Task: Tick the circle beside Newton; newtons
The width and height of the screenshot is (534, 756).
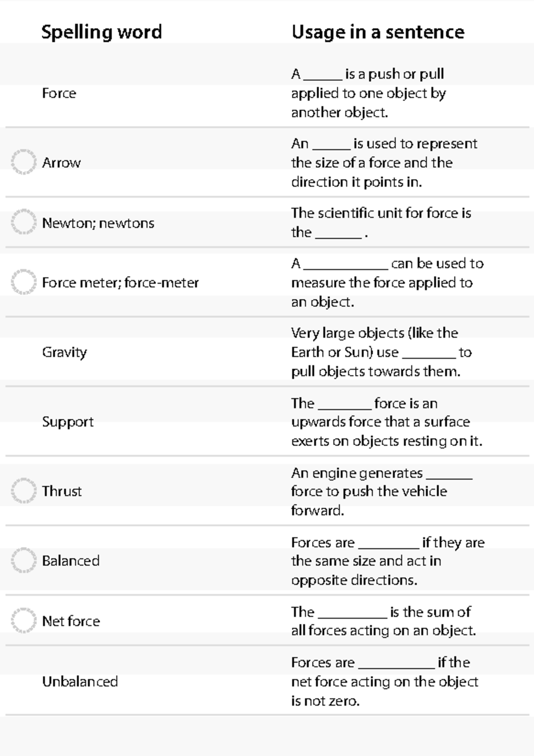Action: pos(24,222)
